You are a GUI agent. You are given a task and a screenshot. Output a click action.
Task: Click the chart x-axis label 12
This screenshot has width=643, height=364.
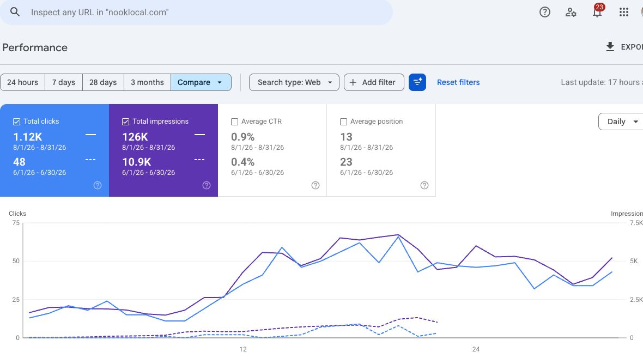click(x=243, y=349)
